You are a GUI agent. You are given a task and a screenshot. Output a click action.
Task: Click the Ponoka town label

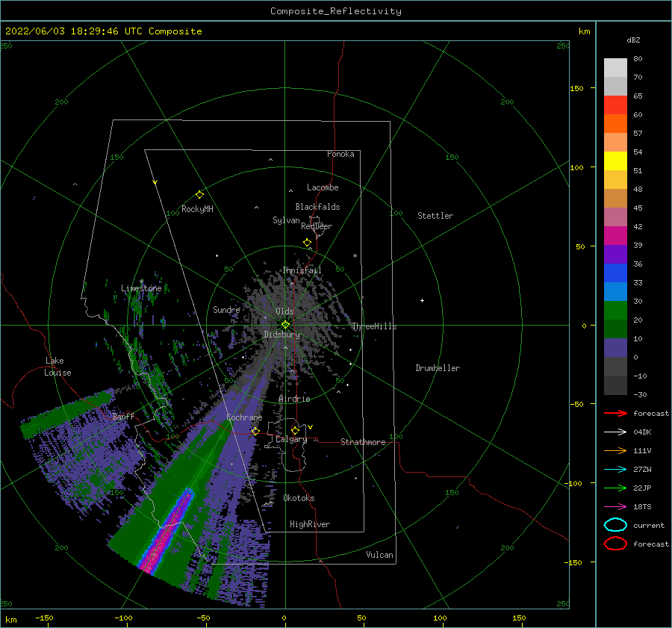tap(340, 154)
